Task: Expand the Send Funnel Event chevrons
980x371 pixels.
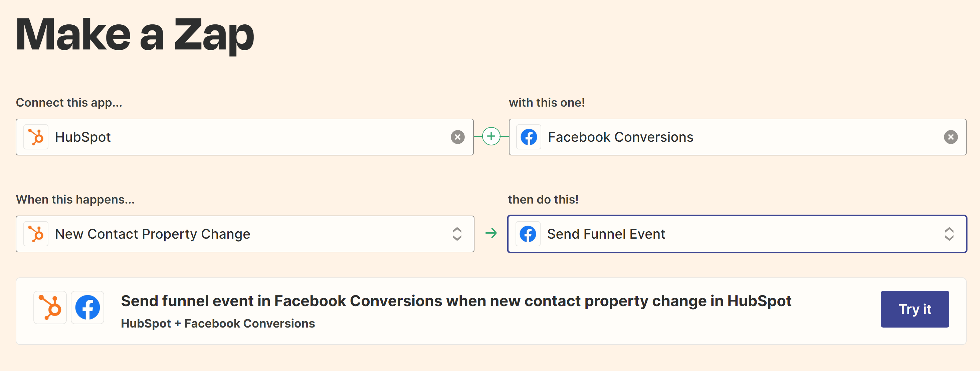Action: [x=949, y=234]
